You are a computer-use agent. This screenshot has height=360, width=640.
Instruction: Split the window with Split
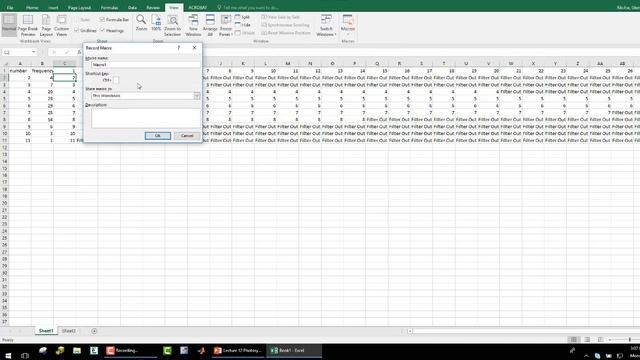click(242, 17)
